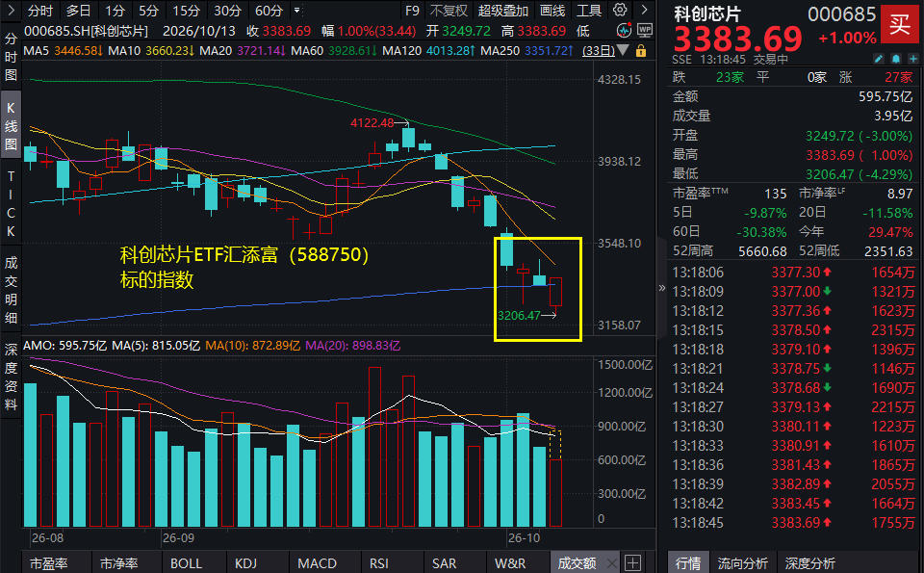Viewport: 924px width, 573px height.
Task: Click the F9 button
Action: point(413,11)
